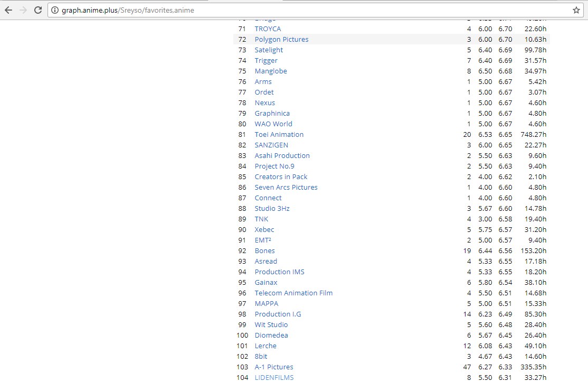588x391 pixels.
Task: Select the 8bit studio link
Action: 261,356
